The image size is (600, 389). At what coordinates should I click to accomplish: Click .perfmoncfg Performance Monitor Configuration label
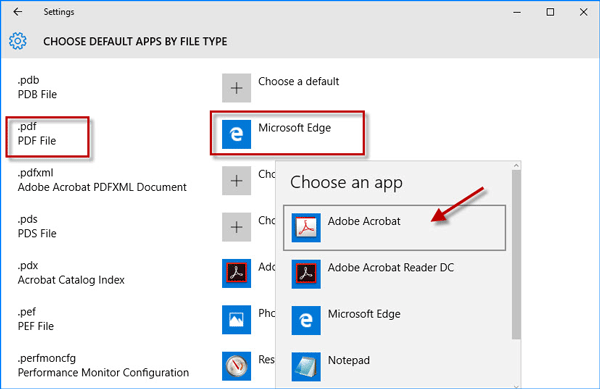(x=103, y=365)
